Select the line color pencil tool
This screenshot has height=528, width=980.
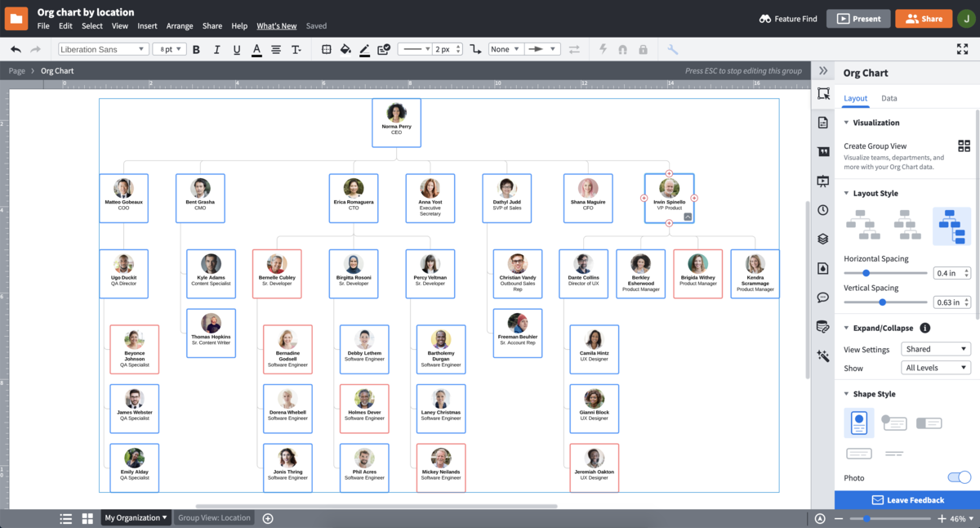click(x=365, y=49)
